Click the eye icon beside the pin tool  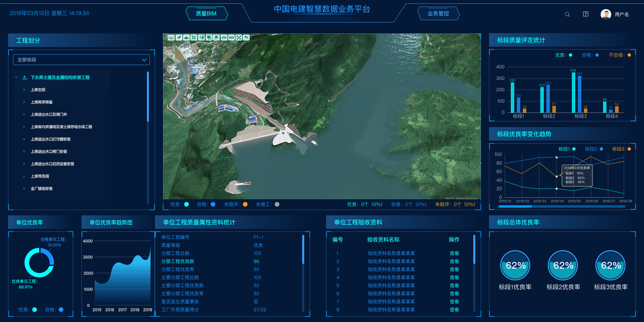171,38
